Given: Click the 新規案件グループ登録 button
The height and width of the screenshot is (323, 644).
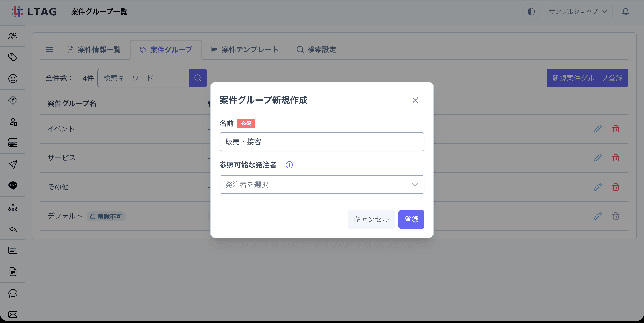Looking at the screenshot, I should click(587, 78).
